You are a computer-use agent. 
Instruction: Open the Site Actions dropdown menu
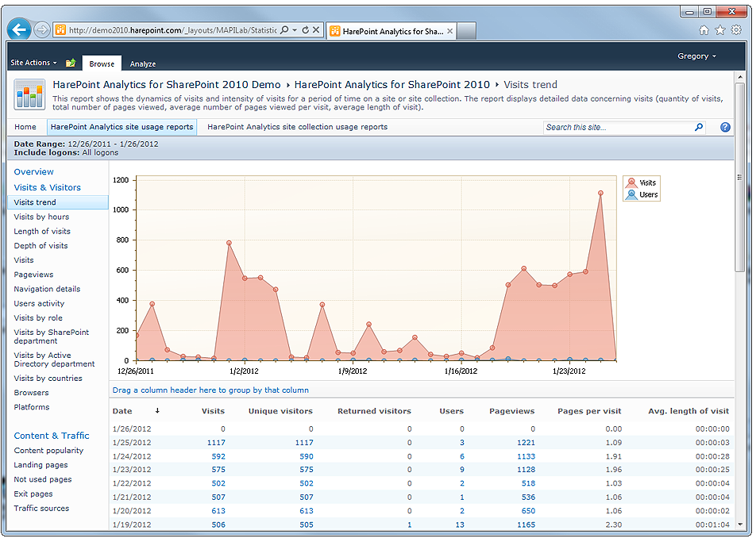coord(33,63)
